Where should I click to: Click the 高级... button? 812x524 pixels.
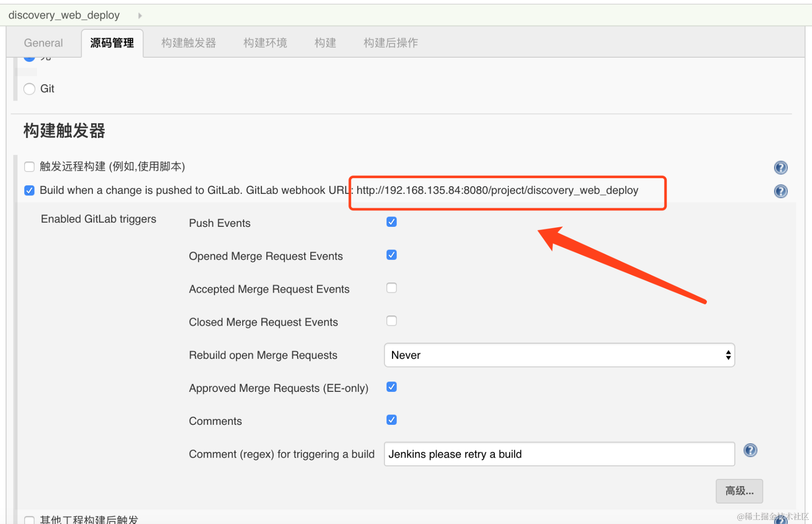pyautogui.click(x=739, y=491)
